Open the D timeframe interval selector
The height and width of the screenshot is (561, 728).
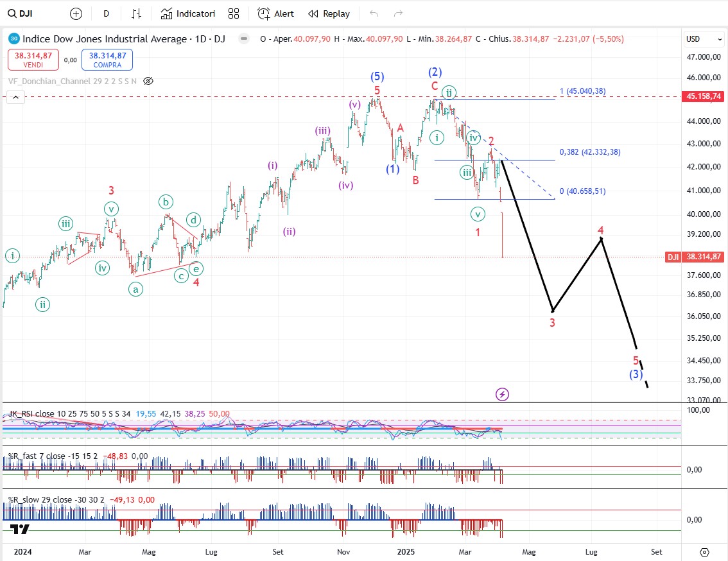pos(107,14)
